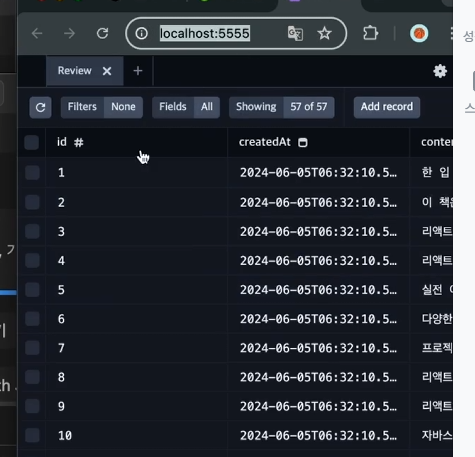
Task: Open Prisma Studio settings gear
Action: tap(440, 71)
